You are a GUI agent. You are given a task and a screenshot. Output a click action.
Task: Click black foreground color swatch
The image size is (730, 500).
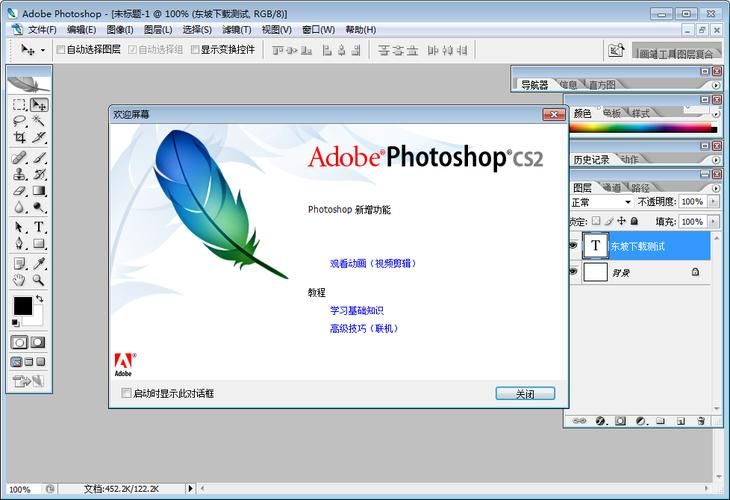click(x=23, y=306)
